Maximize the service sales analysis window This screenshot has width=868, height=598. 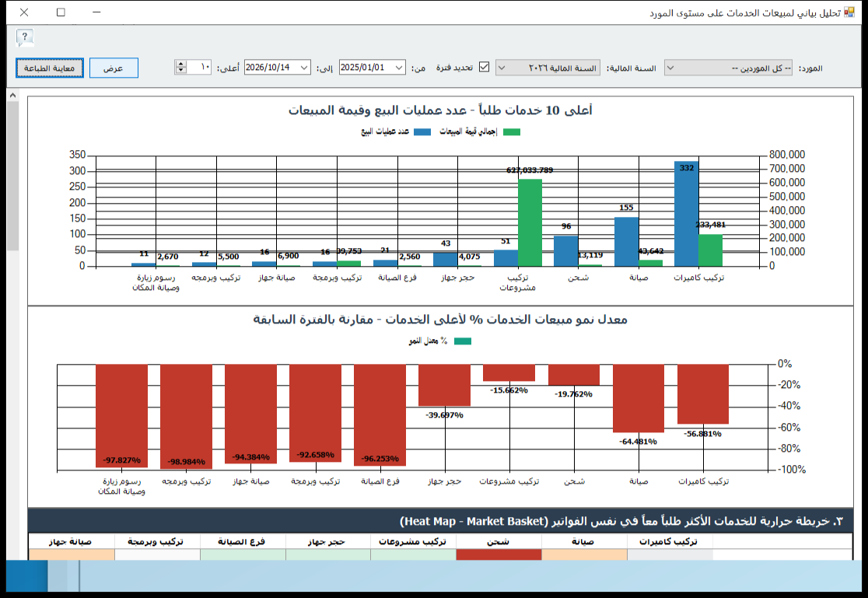point(61,12)
